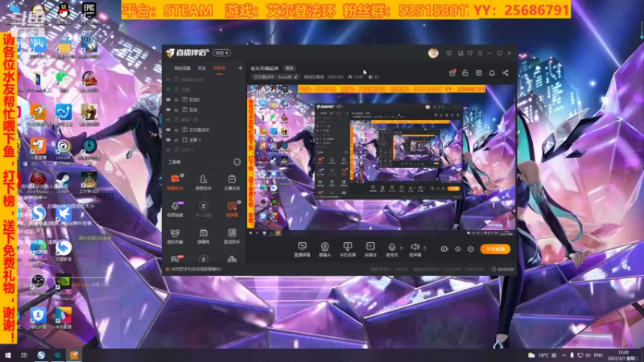
Task: Add a 多媒体 media source
Action: 370,249
